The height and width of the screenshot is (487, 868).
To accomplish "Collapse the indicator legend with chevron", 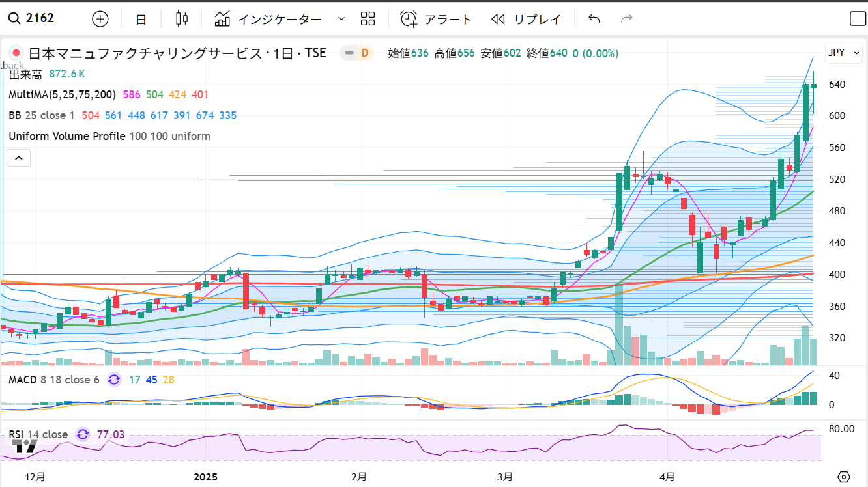I will click(x=19, y=158).
